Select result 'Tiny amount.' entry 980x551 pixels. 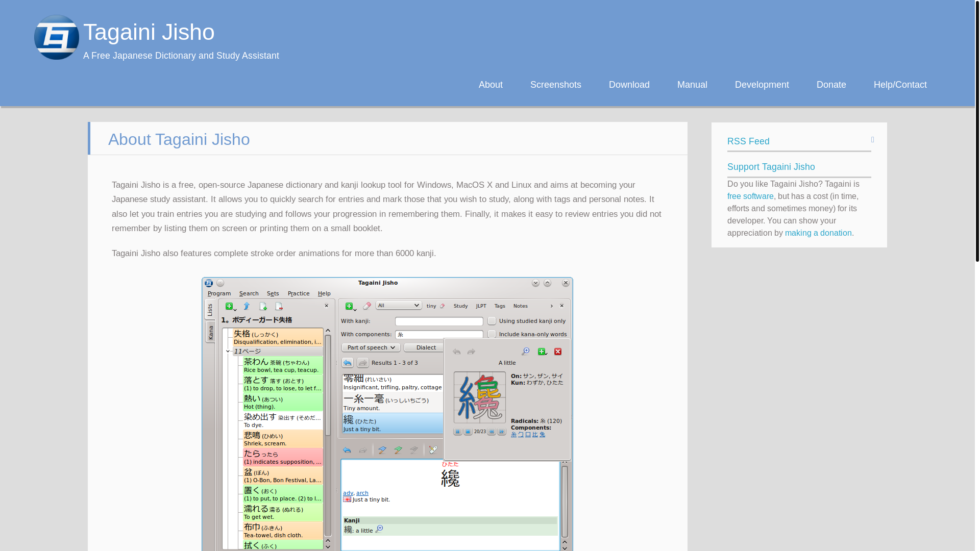pyautogui.click(x=393, y=403)
